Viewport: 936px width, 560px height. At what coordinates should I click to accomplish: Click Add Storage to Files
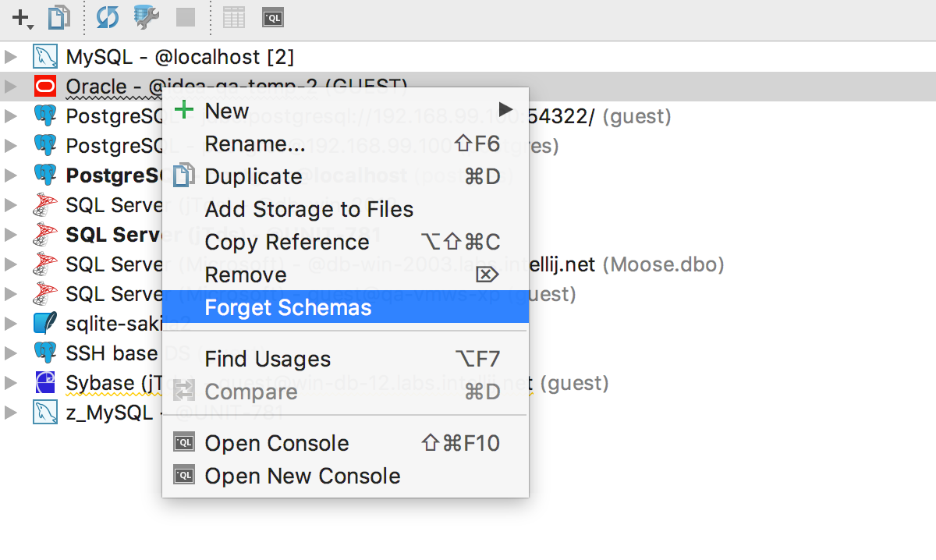(309, 209)
